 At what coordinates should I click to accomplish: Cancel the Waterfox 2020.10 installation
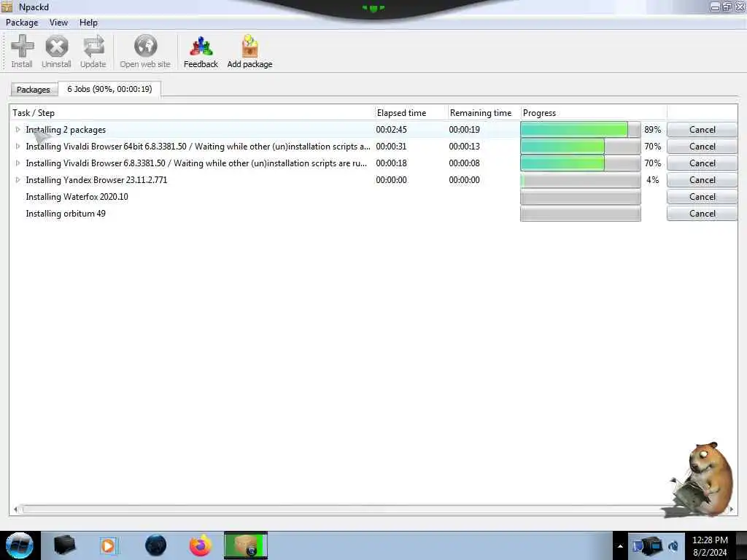pyautogui.click(x=702, y=197)
